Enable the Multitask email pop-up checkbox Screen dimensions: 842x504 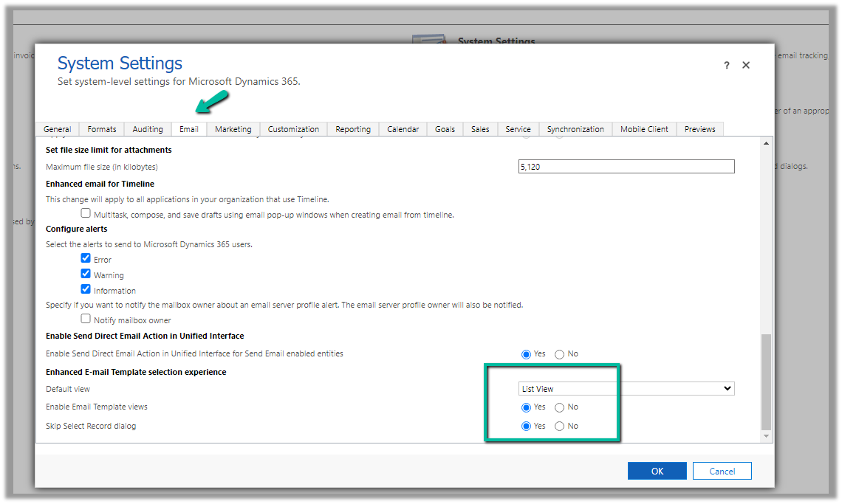click(x=86, y=214)
